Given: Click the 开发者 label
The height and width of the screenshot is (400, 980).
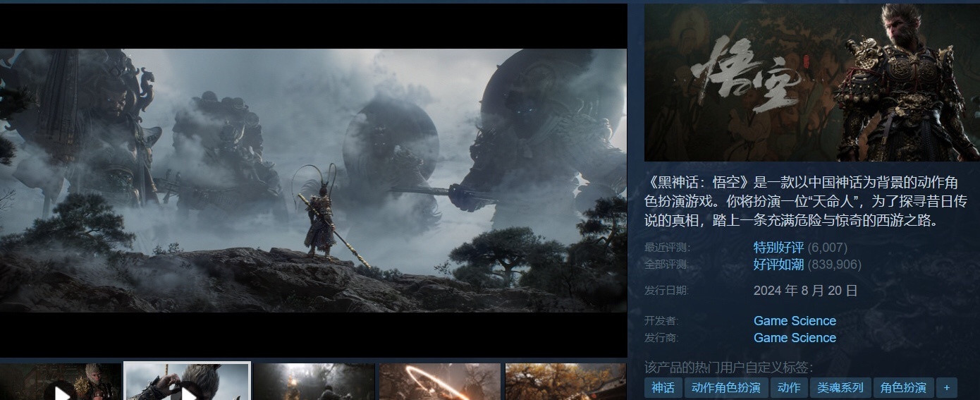Looking at the screenshot, I should pyautogui.click(x=661, y=321).
